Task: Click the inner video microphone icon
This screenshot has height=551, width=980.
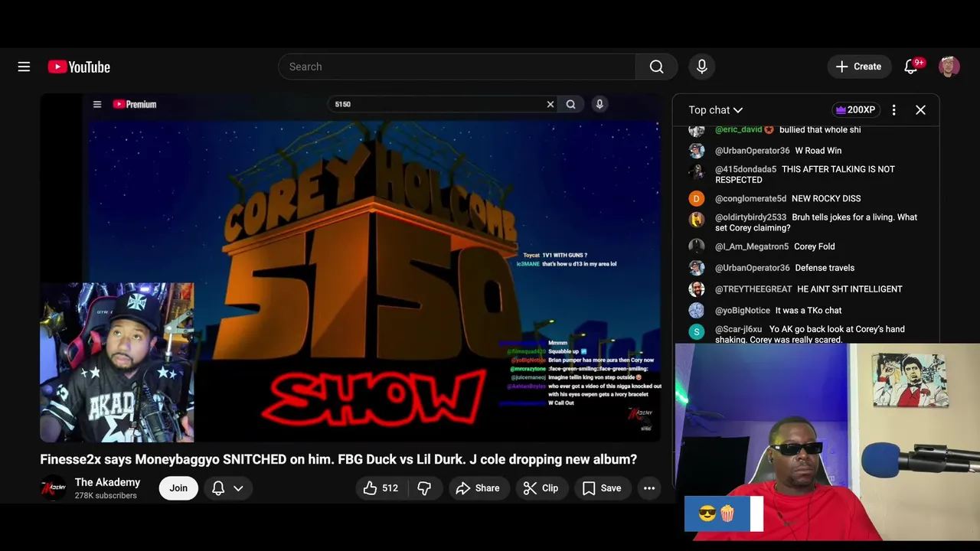Action: tap(599, 104)
